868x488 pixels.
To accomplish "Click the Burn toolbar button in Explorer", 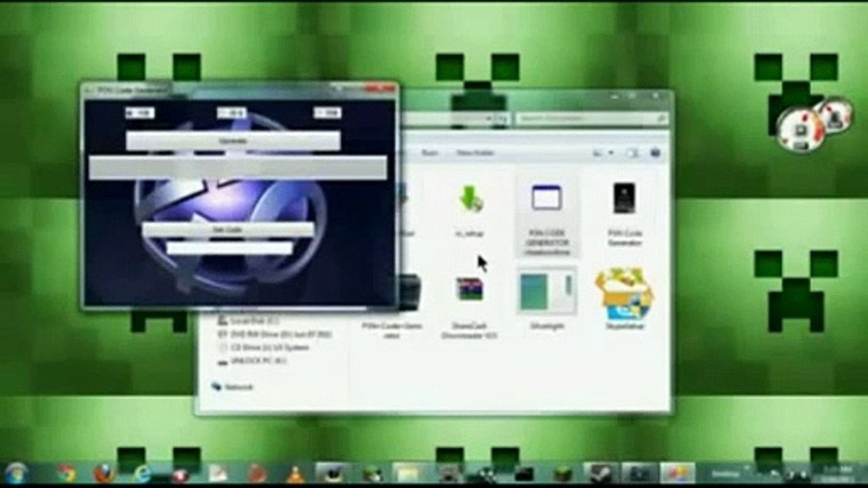I will (x=429, y=153).
